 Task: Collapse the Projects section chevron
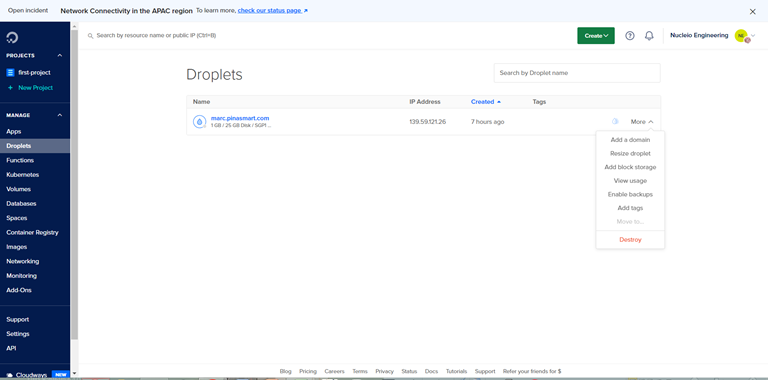pos(60,56)
